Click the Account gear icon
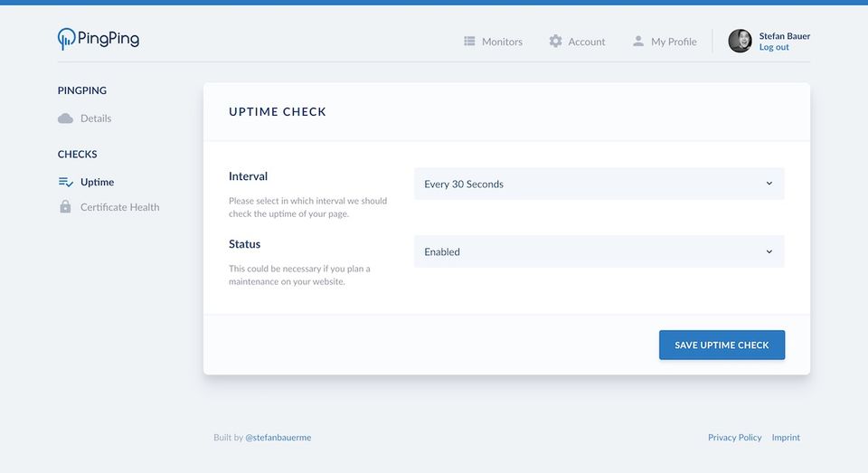The image size is (868, 473). [555, 41]
